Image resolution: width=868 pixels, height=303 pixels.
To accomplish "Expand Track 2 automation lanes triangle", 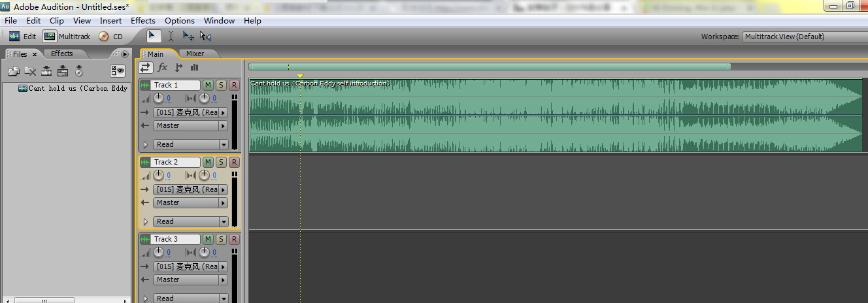I will point(145,221).
